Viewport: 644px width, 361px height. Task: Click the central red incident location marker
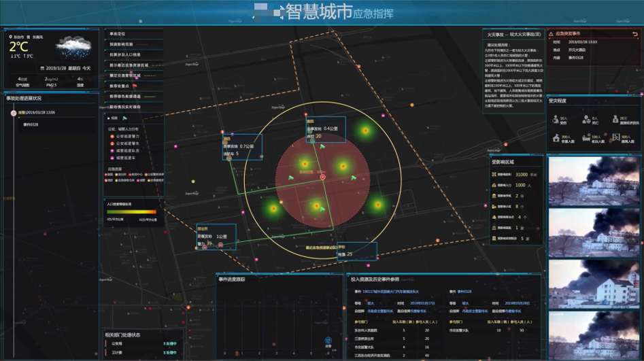323,177
